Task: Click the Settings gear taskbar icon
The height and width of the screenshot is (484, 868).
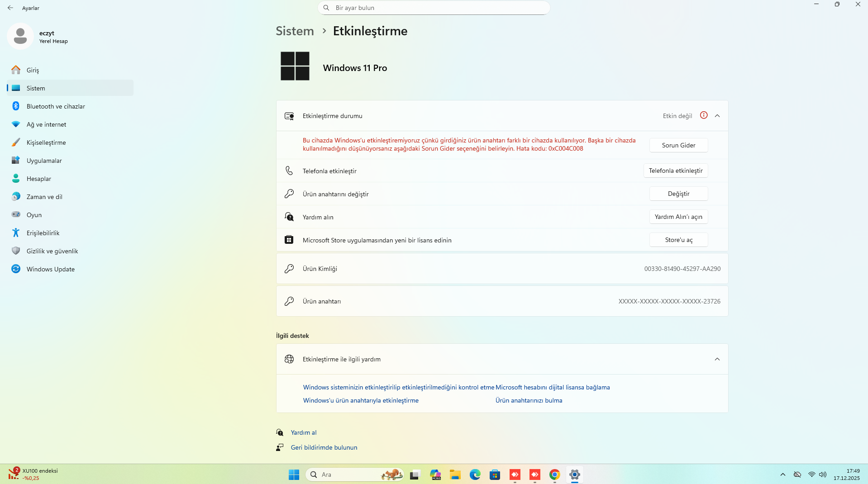Action: click(x=575, y=475)
